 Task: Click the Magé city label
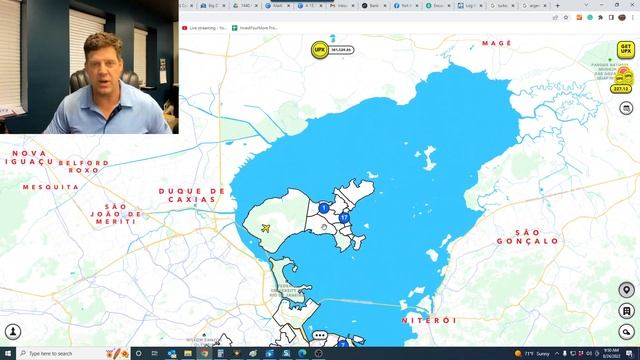(497, 43)
